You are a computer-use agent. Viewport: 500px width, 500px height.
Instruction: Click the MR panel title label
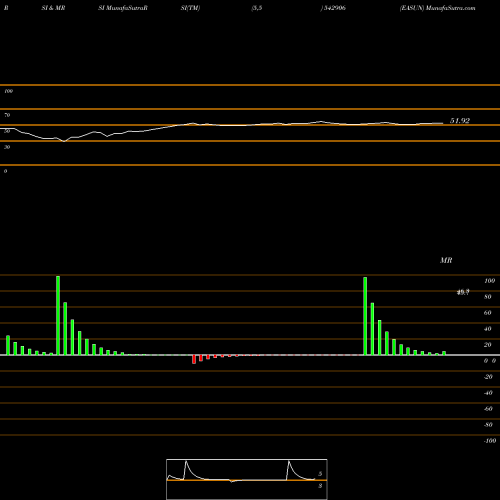446,260
